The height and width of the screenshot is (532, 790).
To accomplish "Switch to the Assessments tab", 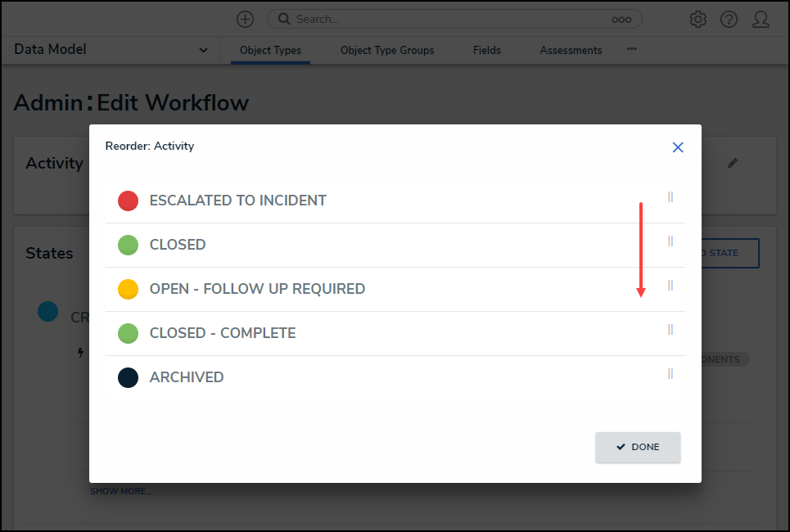I will pyautogui.click(x=571, y=51).
